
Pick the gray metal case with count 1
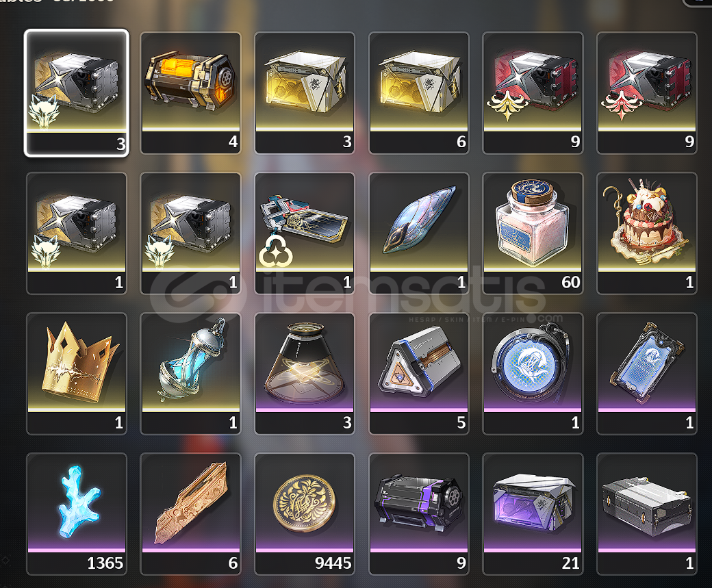[x=646, y=514]
